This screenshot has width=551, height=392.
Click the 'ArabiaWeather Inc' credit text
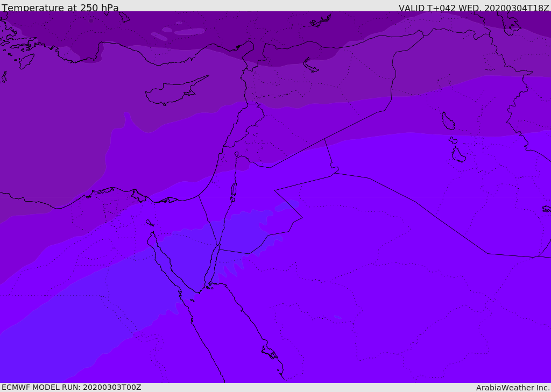pyautogui.click(x=512, y=388)
